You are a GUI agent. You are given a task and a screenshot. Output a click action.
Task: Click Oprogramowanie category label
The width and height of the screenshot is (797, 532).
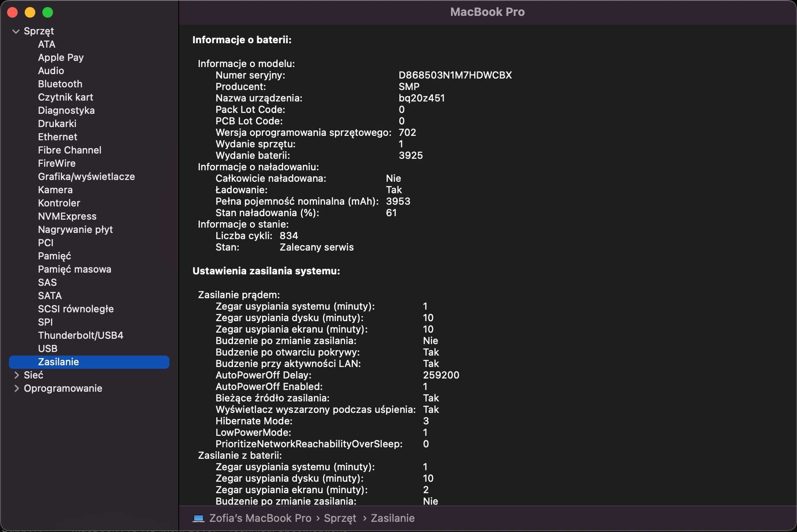[x=63, y=388]
